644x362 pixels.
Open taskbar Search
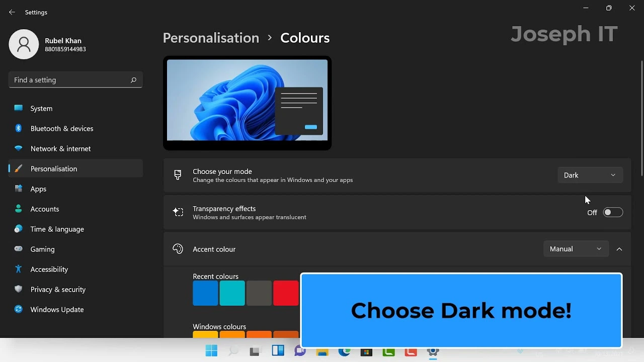tap(233, 351)
